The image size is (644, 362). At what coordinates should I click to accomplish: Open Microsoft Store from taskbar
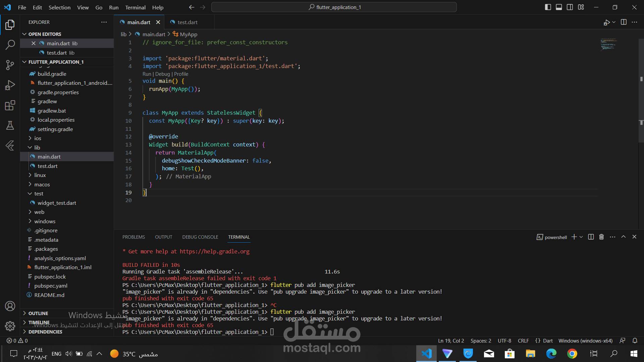[509, 354]
